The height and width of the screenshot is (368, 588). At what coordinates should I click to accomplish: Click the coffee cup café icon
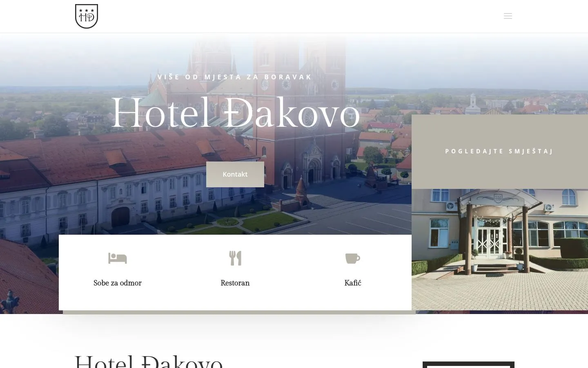tap(353, 258)
